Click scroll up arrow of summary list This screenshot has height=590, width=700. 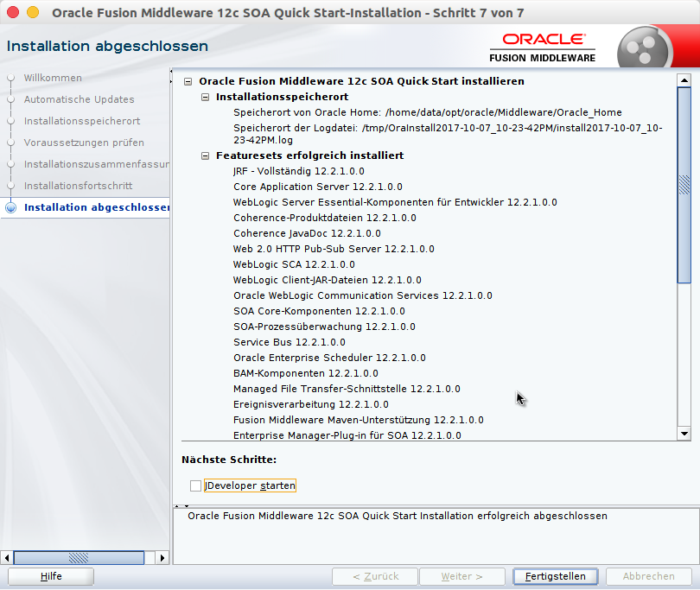[x=684, y=80]
